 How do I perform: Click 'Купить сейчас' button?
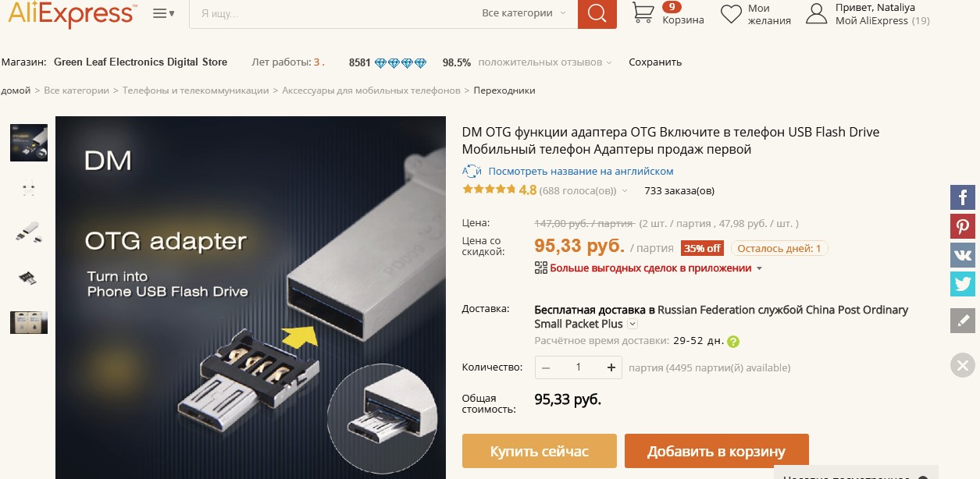pyautogui.click(x=540, y=451)
